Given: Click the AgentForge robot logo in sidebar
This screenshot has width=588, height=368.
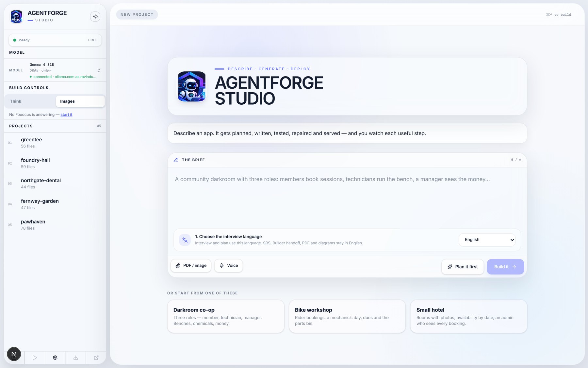Looking at the screenshot, I should point(16,16).
